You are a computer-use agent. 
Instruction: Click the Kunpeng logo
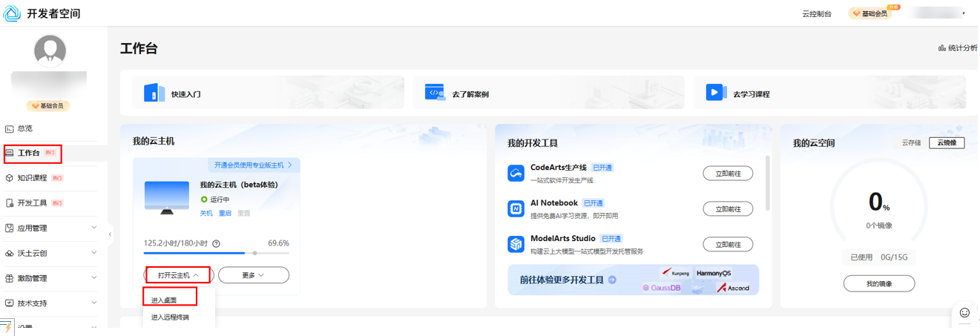675,273
